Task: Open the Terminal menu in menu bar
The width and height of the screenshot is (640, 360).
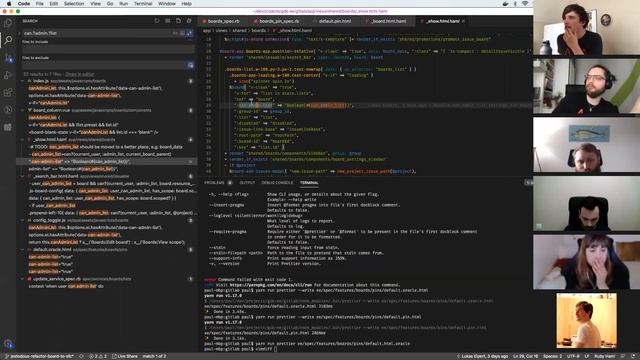Action: tap(143, 4)
